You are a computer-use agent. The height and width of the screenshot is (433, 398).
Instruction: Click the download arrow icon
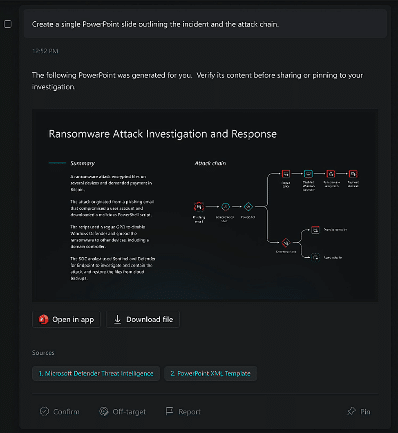[117, 319]
